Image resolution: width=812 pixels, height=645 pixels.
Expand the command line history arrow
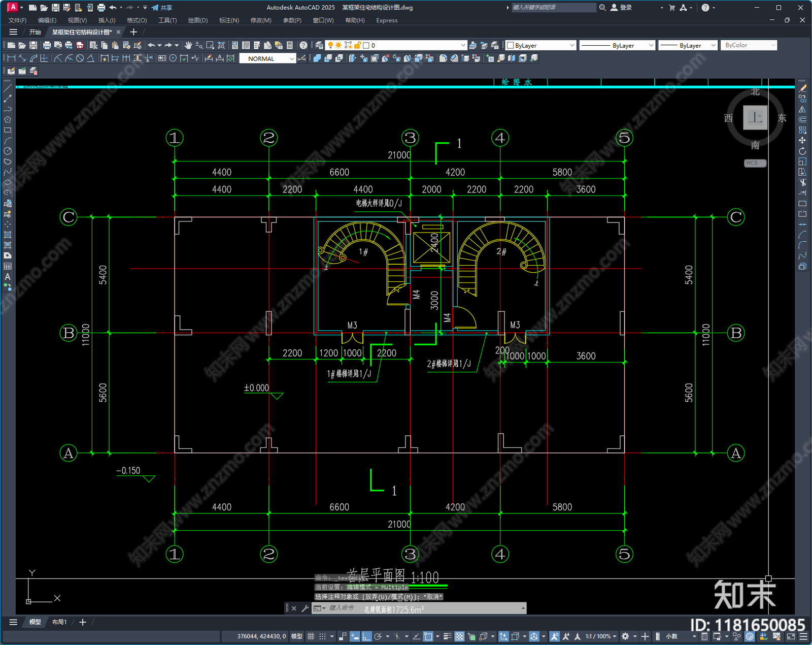point(523,608)
